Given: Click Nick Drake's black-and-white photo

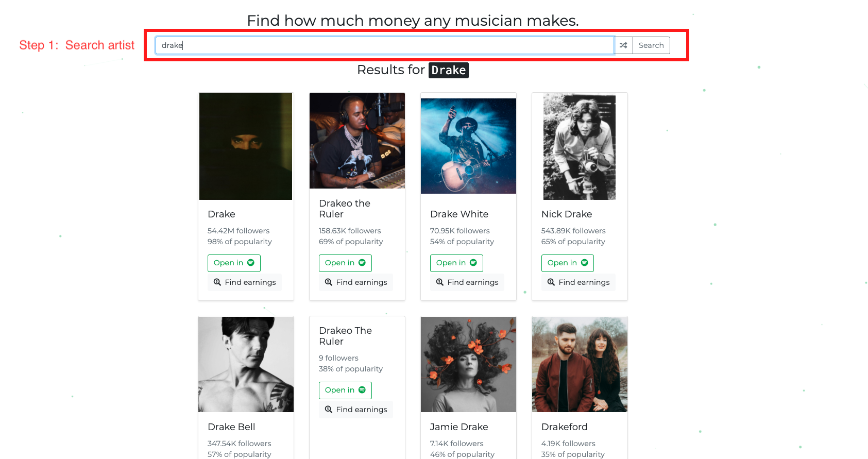Looking at the screenshot, I should (579, 146).
